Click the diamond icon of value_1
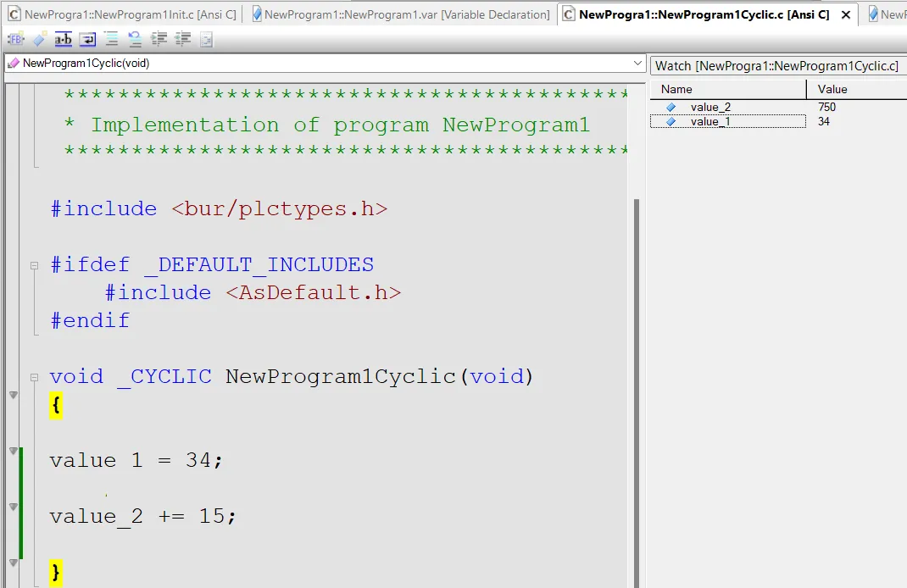Viewport: 907px width, 588px height. click(671, 121)
